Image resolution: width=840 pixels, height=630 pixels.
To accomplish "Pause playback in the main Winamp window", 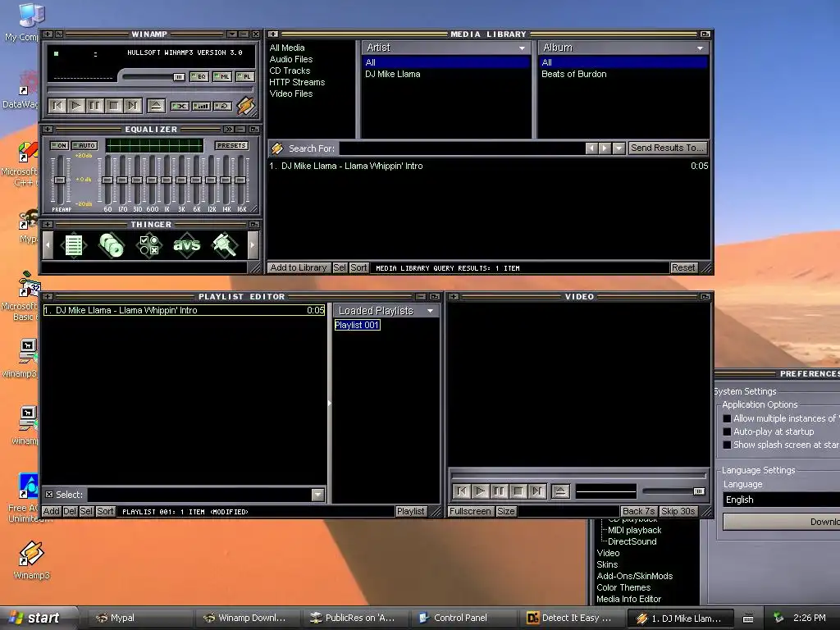I will (95, 106).
